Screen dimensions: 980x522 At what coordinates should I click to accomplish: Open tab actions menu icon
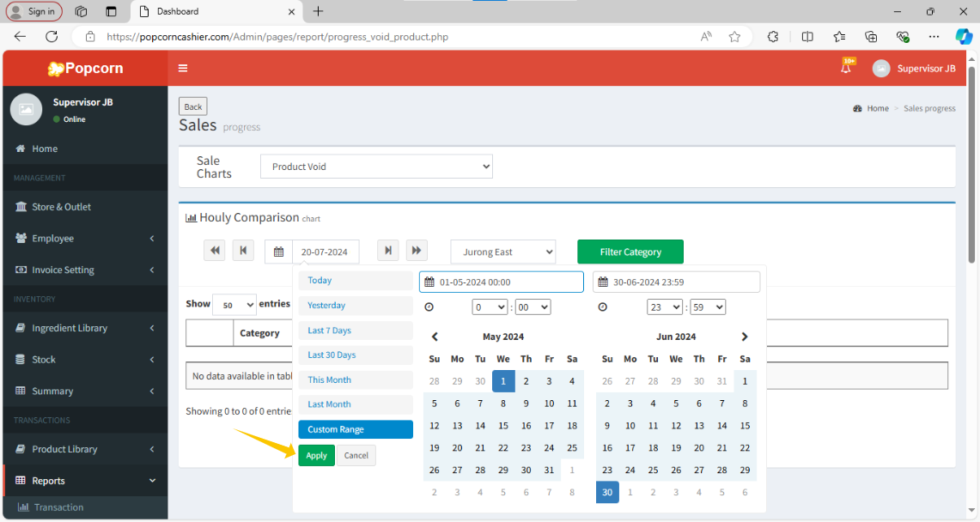coord(112,11)
